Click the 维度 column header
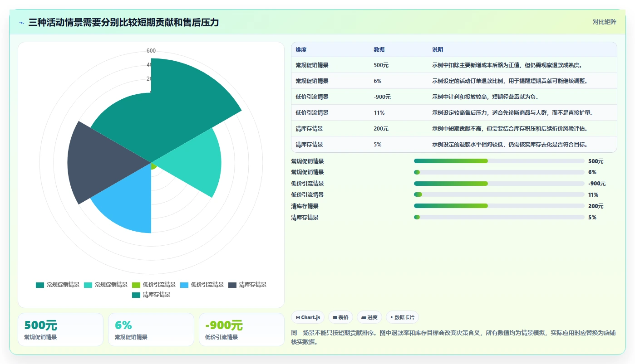 (x=301, y=50)
